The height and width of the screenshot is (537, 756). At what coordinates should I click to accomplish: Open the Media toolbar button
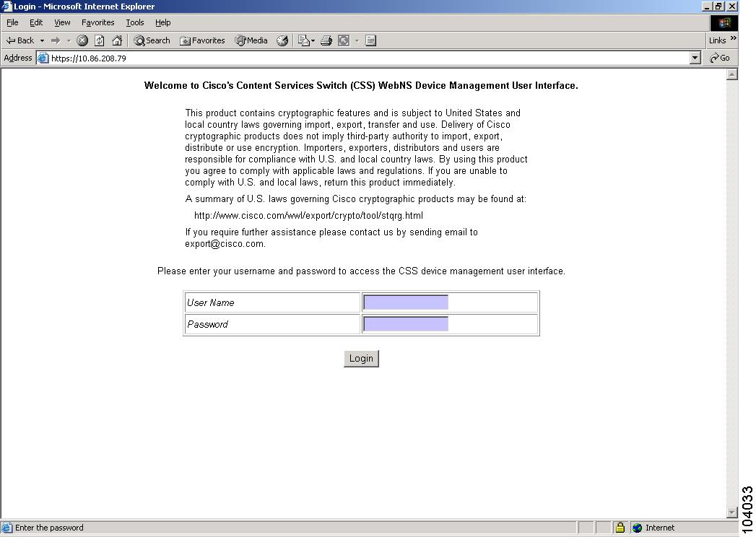pyautogui.click(x=251, y=40)
